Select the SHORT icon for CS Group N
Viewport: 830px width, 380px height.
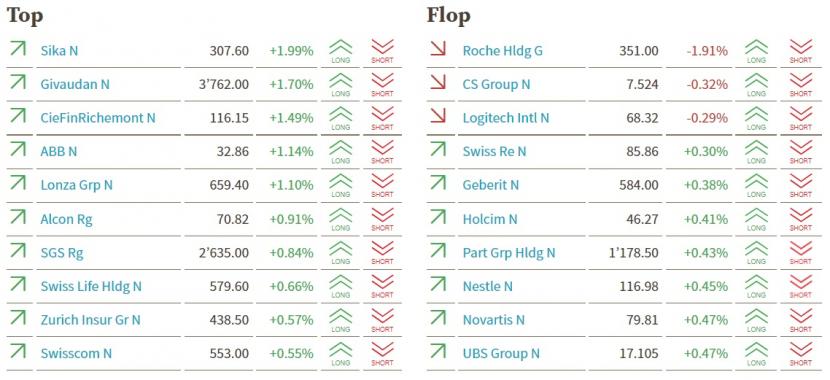800,85
